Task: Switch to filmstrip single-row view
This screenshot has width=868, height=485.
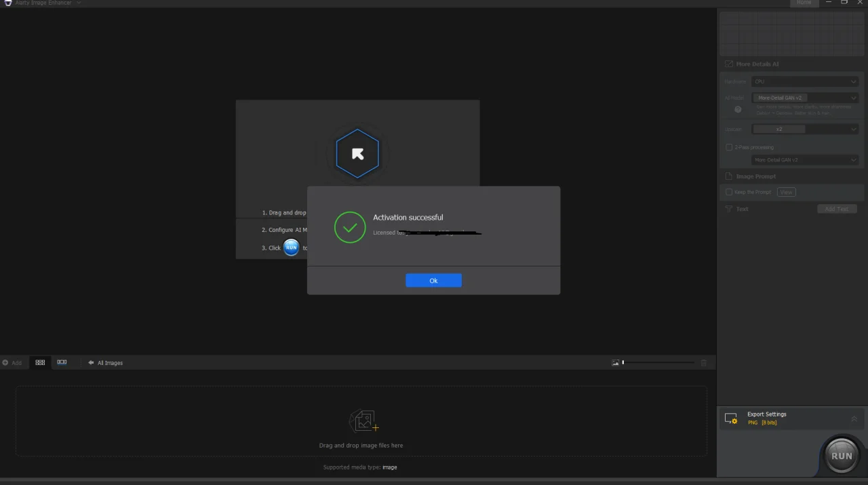Action: (x=62, y=362)
